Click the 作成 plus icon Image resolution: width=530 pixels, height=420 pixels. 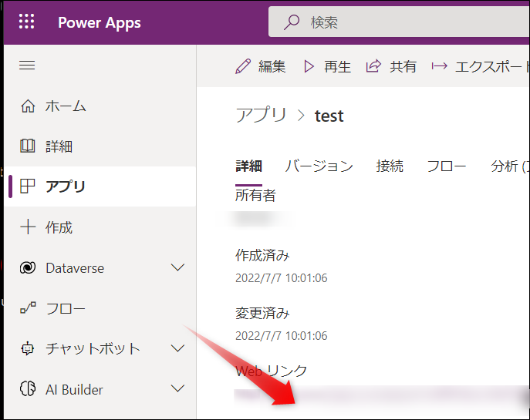pos(28,227)
